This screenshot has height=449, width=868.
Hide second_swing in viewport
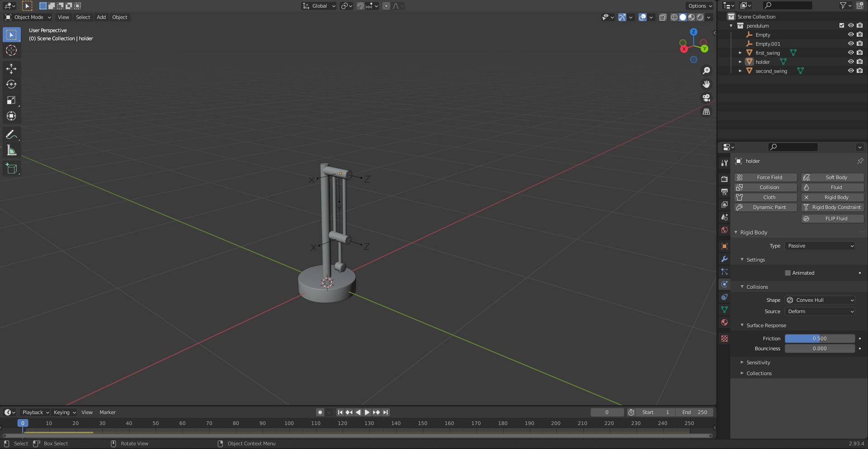click(851, 71)
